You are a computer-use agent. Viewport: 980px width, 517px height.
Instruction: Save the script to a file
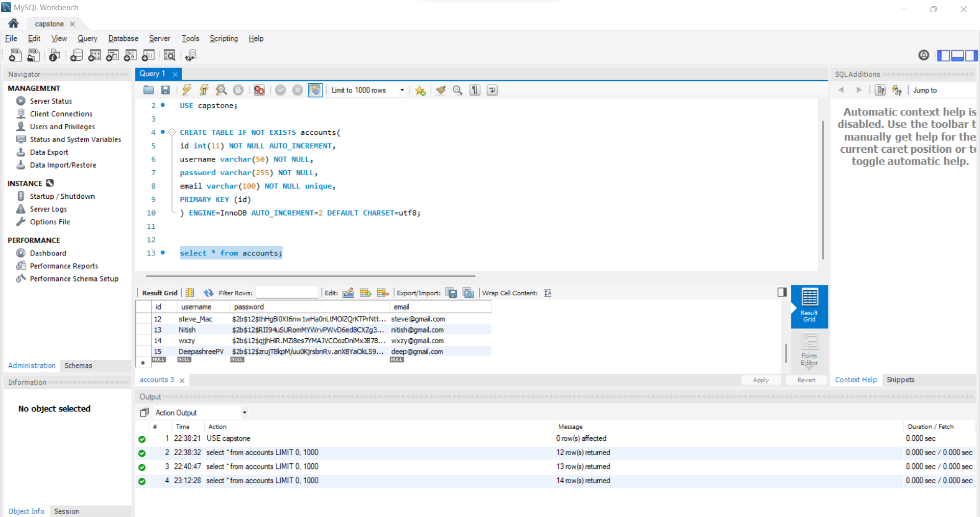tap(165, 90)
